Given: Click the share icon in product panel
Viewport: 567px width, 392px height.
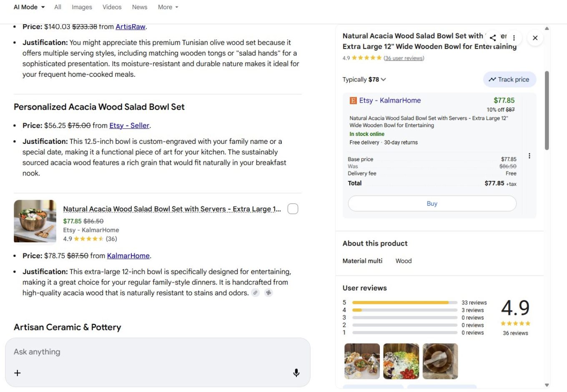Looking at the screenshot, I should [x=493, y=38].
